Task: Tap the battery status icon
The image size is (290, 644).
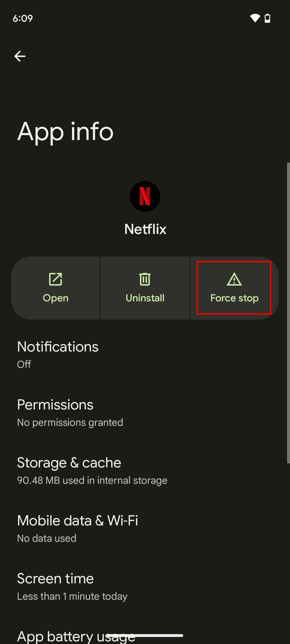Action: point(268,18)
